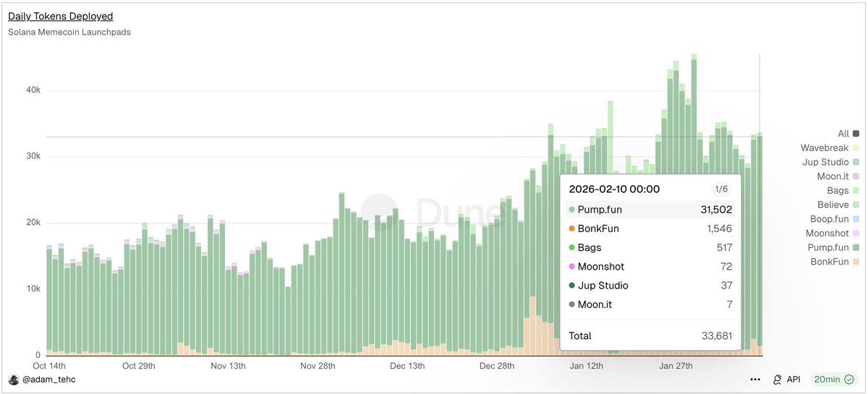Click the API plug icon
868x394 pixels.
click(778, 380)
